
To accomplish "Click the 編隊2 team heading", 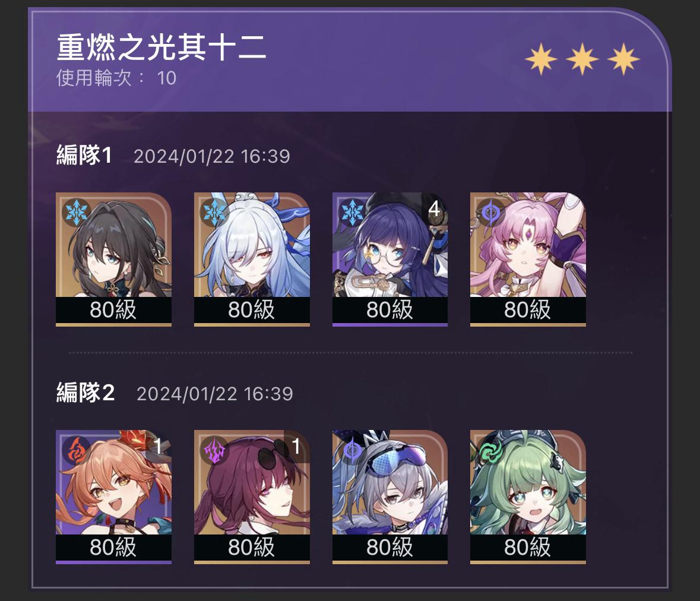I will click(x=85, y=393).
